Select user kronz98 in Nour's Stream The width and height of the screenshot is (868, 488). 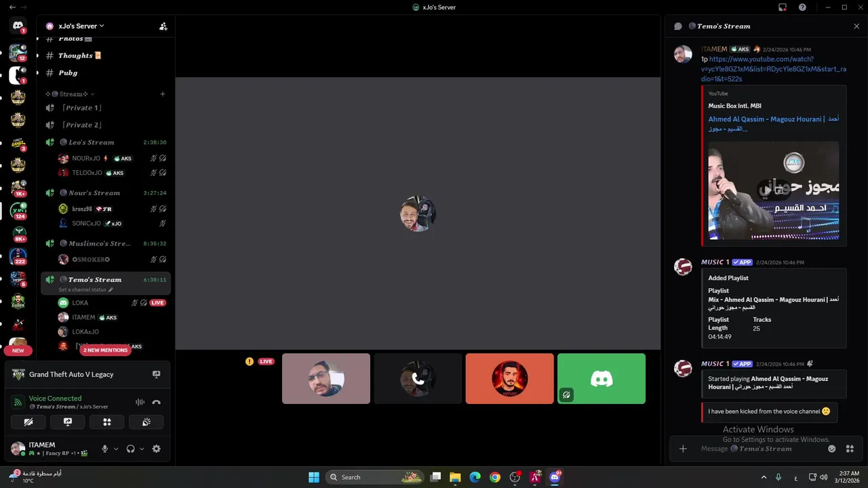pos(82,209)
